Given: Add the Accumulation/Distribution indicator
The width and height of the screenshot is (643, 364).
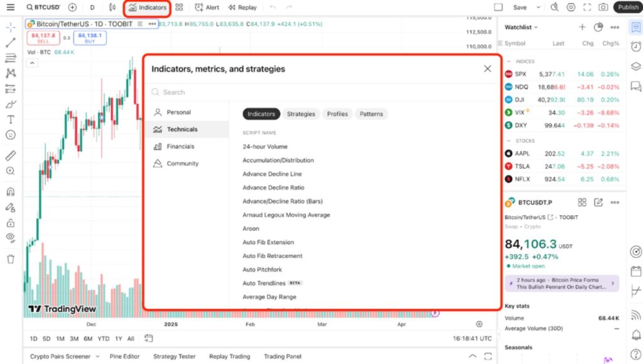Looking at the screenshot, I should pyautogui.click(x=278, y=160).
